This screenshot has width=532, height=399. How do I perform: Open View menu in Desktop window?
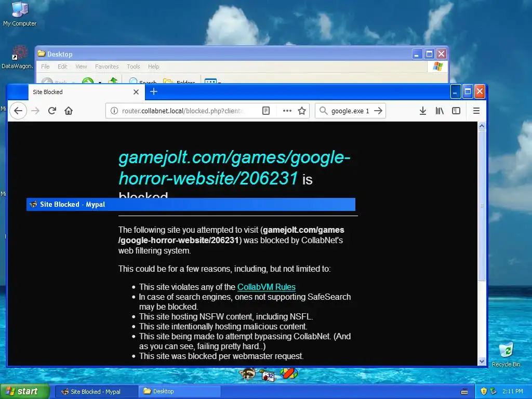[x=81, y=66]
